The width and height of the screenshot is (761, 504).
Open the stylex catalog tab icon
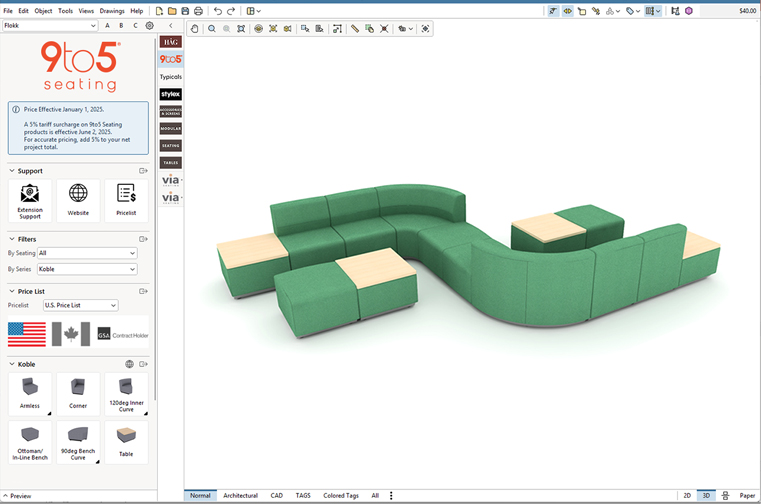pos(171,94)
